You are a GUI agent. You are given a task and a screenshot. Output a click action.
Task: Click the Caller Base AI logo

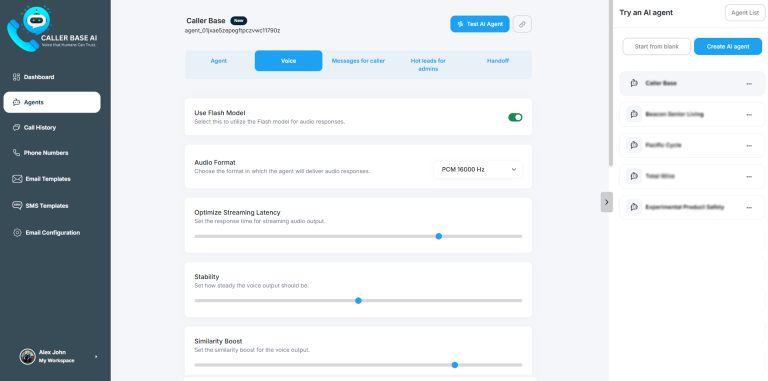(52, 28)
